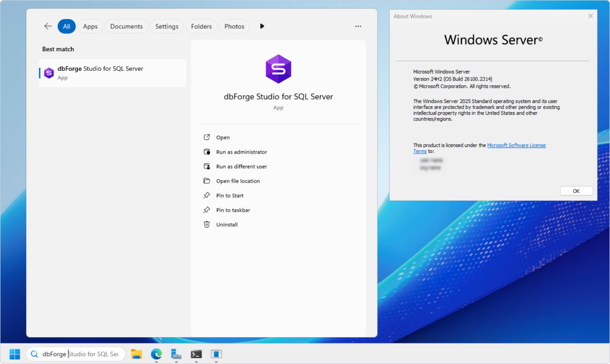
Task: Click the Windows Server heading logo text
Action: click(493, 40)
